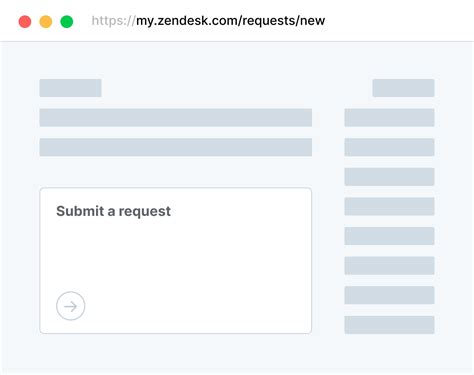Open the fourth full-width sidebar placeholder bar
The height and width of the screenshot is (375, 474).
389,206
